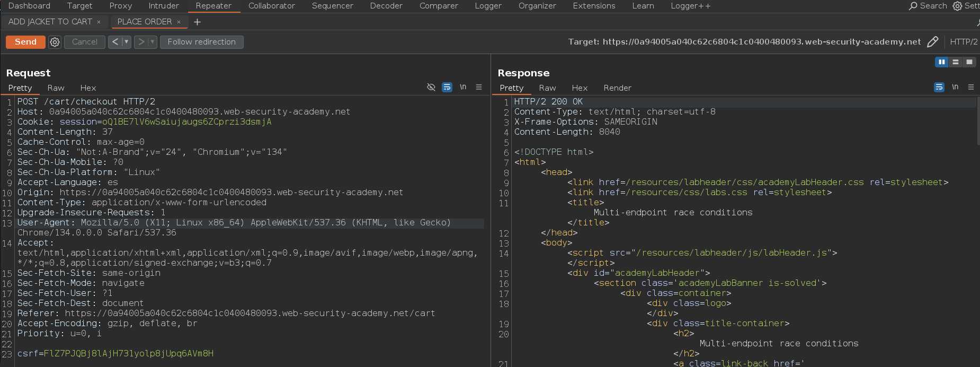Select combined tabbed layout view

pyautogui.click(x=969, y=62)
